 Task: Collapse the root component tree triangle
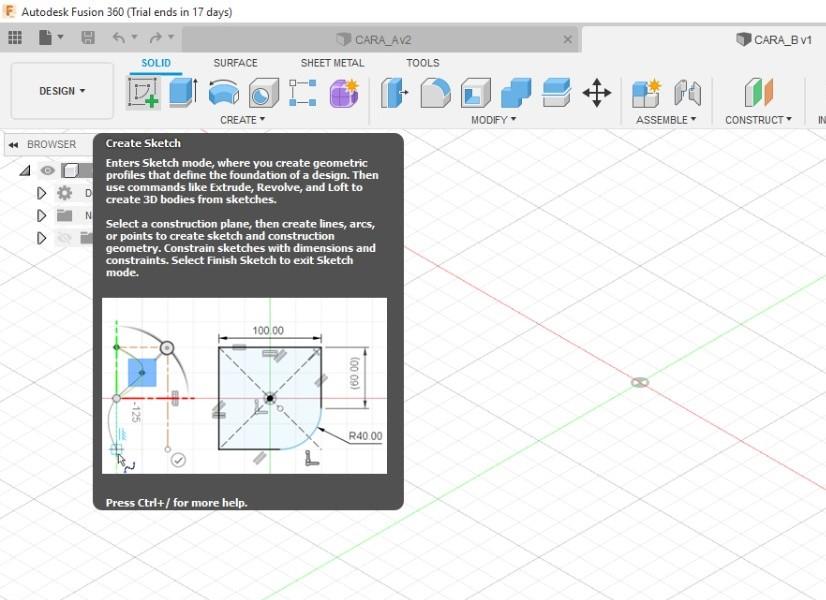25,170
